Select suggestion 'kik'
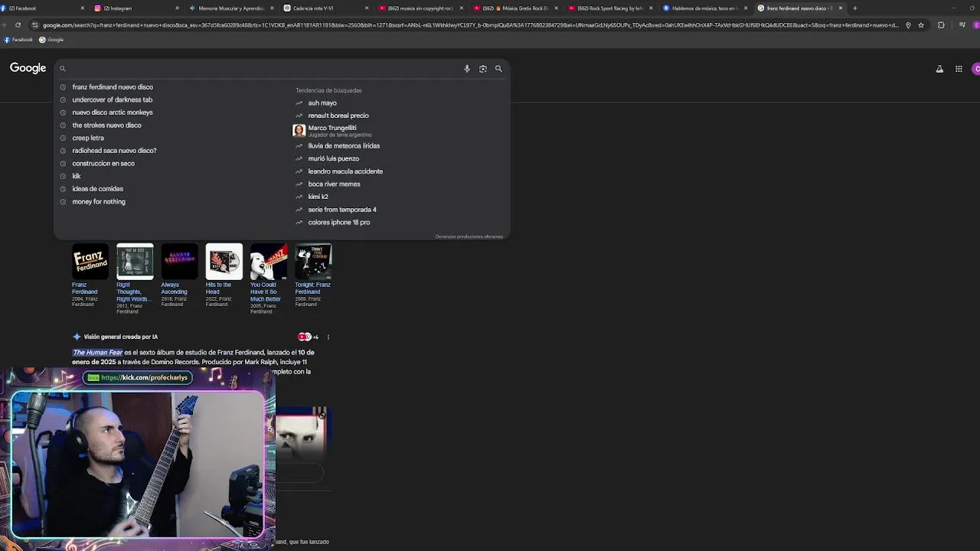 [77, 176]
